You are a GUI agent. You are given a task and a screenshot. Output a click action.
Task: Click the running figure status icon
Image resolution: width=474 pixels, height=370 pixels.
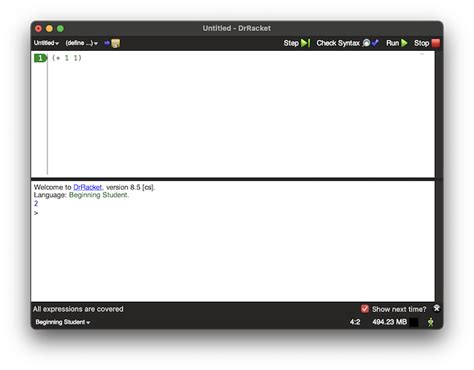click(431, 322)
